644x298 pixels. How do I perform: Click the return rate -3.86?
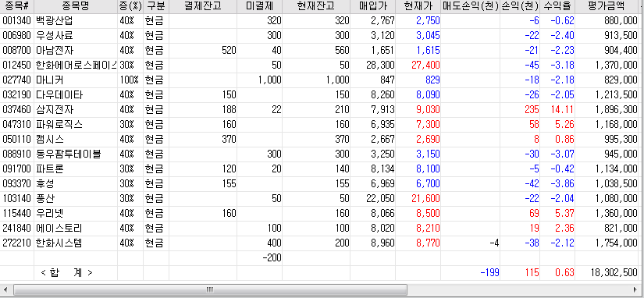(x=562, y=183)
